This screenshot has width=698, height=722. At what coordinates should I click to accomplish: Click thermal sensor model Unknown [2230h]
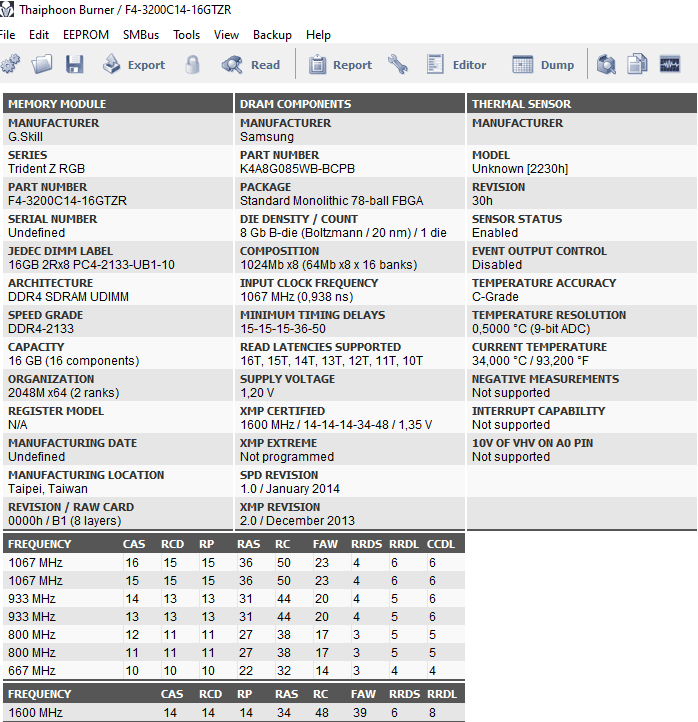click(520, 169)
